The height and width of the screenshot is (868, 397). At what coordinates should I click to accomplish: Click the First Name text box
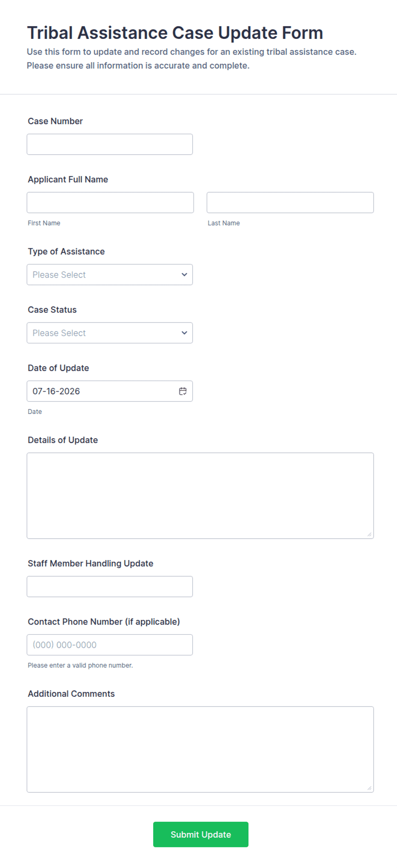pyautogui.click(x=110, y=202)
